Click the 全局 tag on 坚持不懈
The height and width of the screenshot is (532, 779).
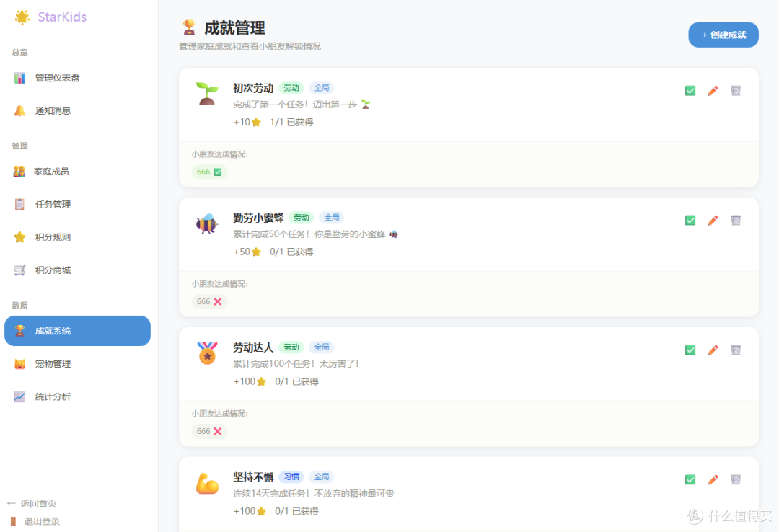point(322,477)
